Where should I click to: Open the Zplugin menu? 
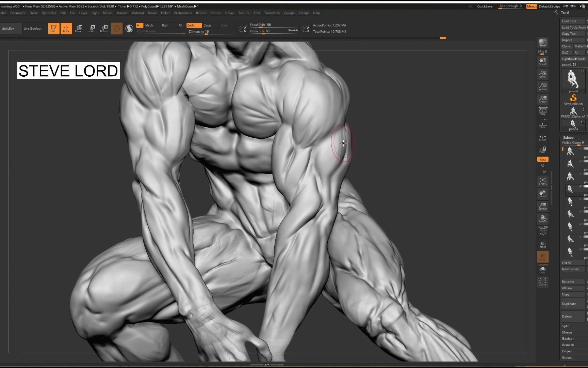coord(289,13)
